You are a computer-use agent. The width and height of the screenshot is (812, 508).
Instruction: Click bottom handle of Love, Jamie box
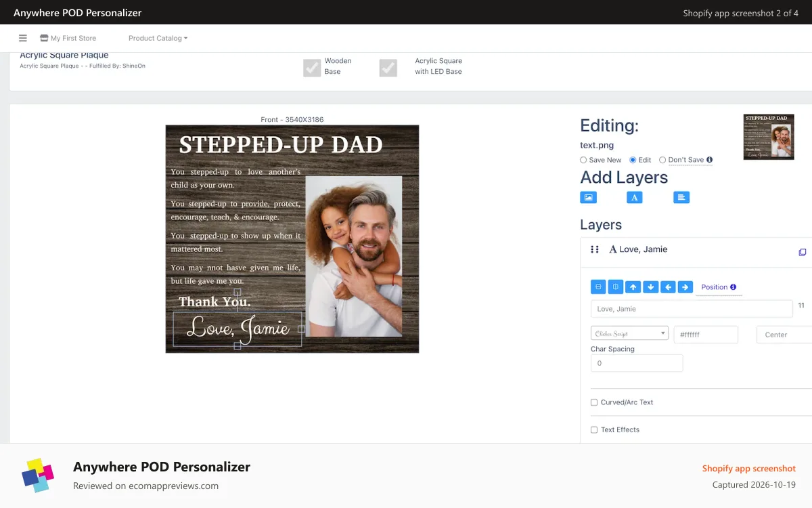[x=238, y=346]
